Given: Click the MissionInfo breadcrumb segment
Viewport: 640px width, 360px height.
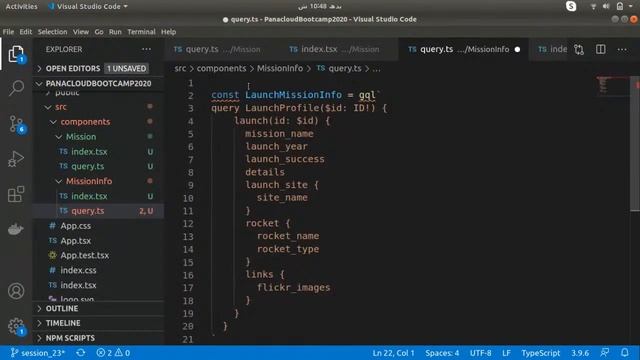Looking at the screenshot, I should (x=280, y=69).
